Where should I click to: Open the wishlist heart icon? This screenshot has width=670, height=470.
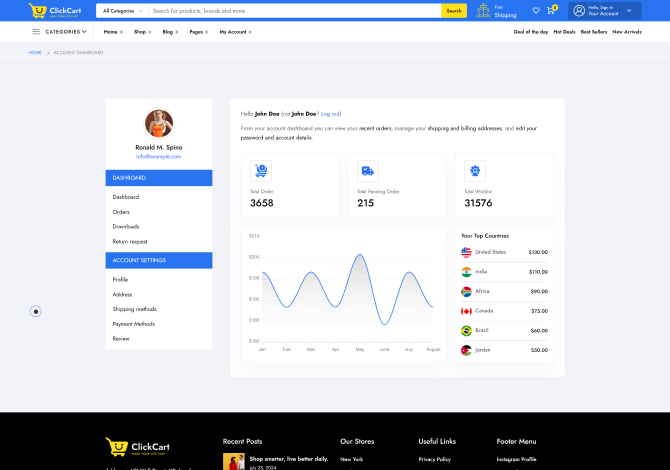(536, 11)
